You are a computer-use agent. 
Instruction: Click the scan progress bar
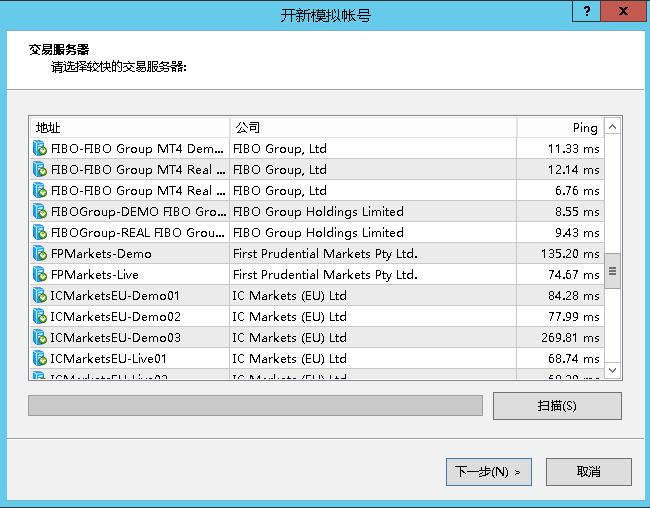255,405
